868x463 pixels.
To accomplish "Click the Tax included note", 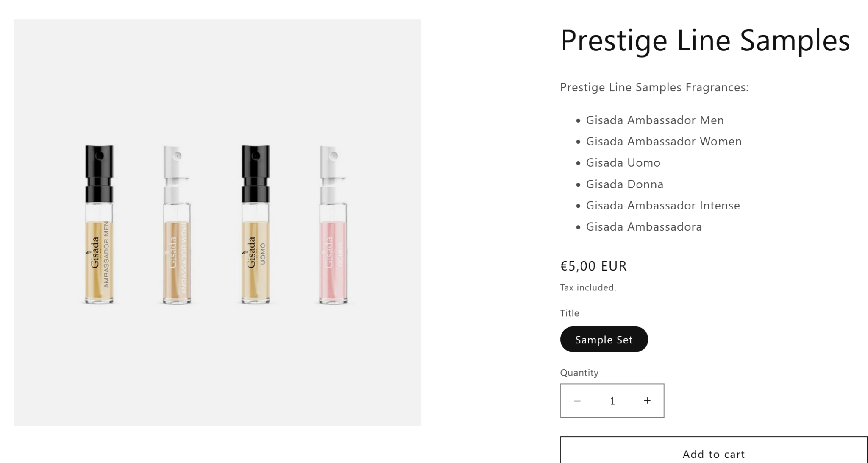I will (x=588, y=288).
